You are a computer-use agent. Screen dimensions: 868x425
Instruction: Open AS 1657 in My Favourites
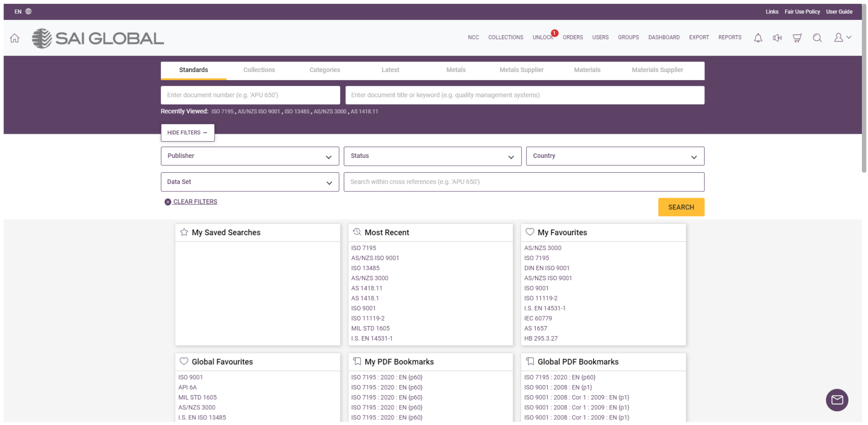click(536, 328)
